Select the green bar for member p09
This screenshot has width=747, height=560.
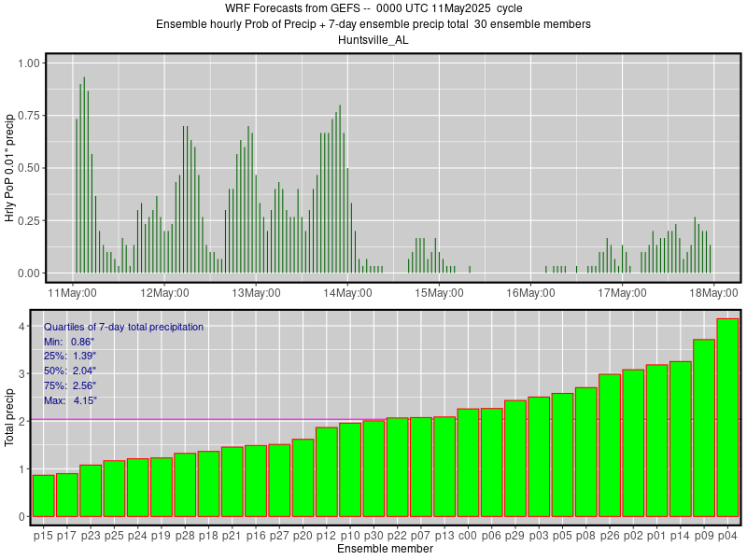704,428
